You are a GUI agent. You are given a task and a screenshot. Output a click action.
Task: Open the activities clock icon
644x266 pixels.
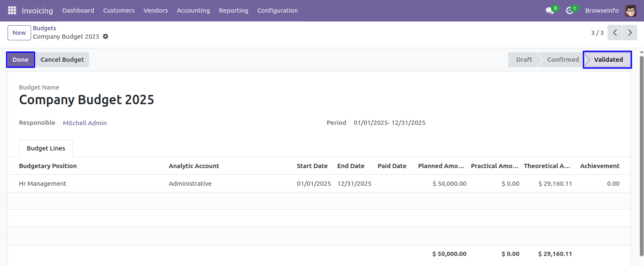click(x=570, y=11)
